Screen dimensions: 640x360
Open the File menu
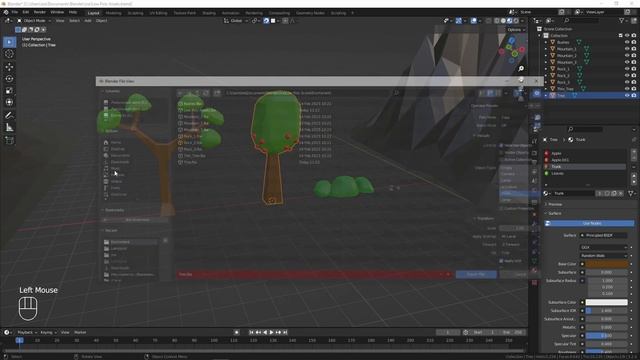[15, 12]
